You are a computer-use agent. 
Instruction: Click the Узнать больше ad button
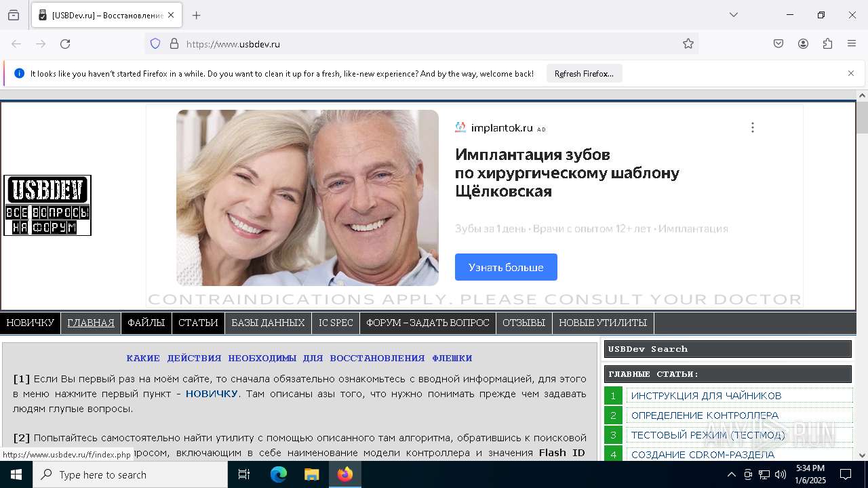506,267
